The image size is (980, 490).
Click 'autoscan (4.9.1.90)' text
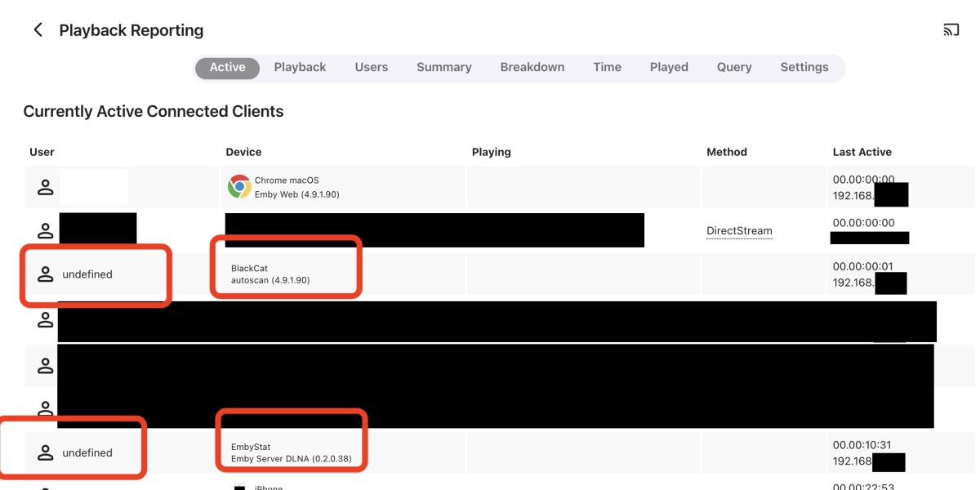click(270, 280)
